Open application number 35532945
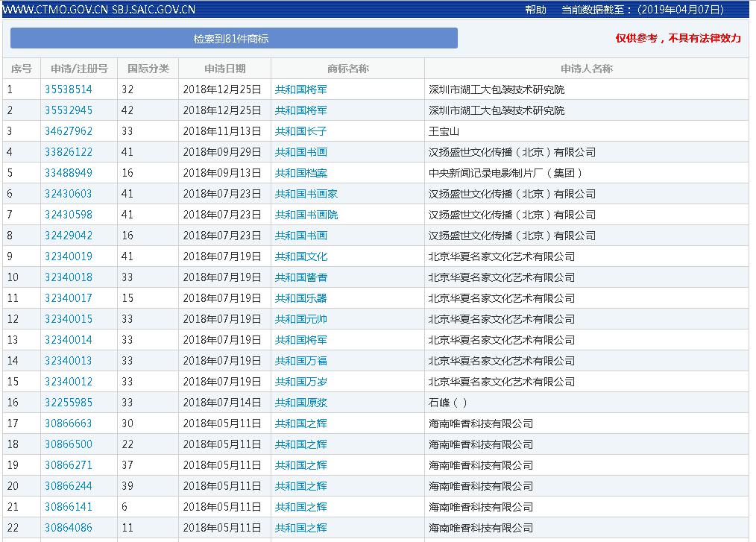 click(x=69, y=110)
